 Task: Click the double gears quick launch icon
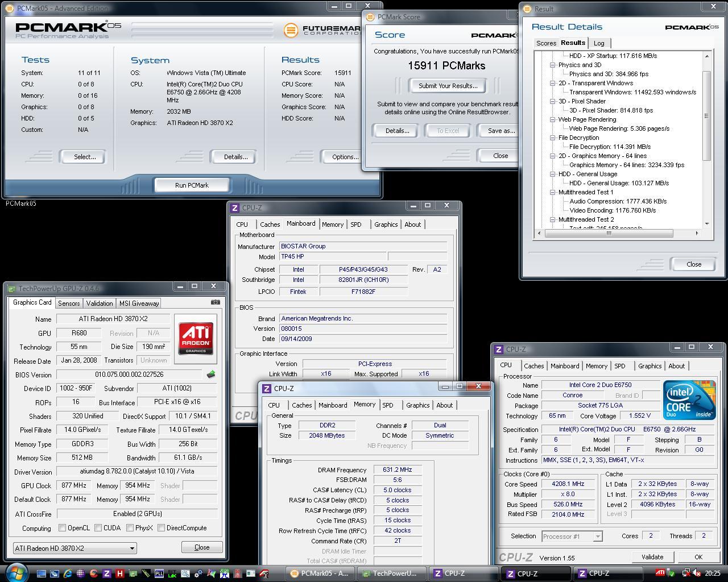[x=198, y=573]
